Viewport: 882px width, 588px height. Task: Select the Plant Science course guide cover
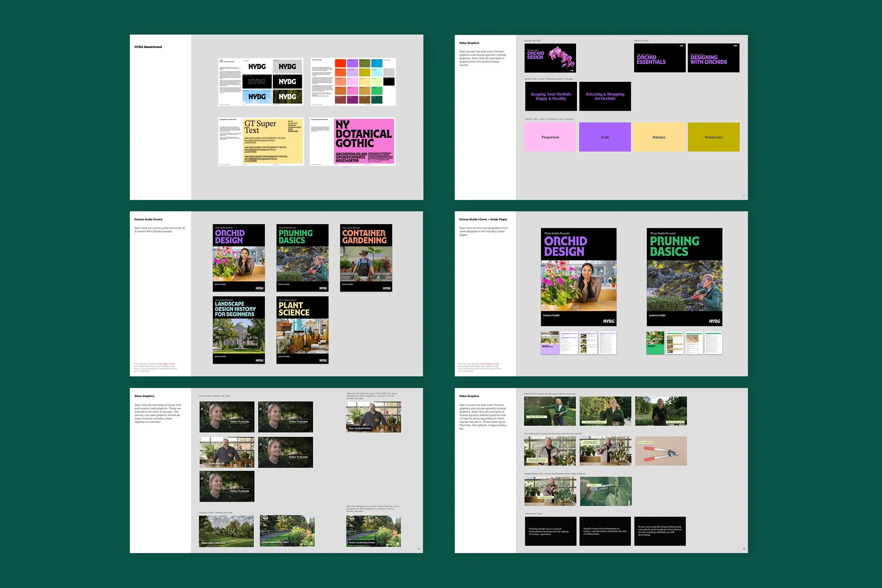pos(302,330)
